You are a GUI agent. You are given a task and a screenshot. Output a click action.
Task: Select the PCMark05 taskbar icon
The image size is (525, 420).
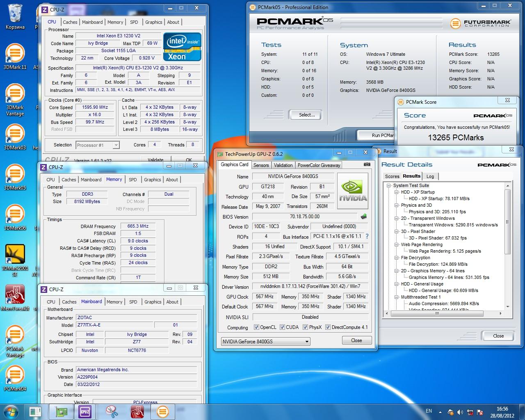click(163, 412)
